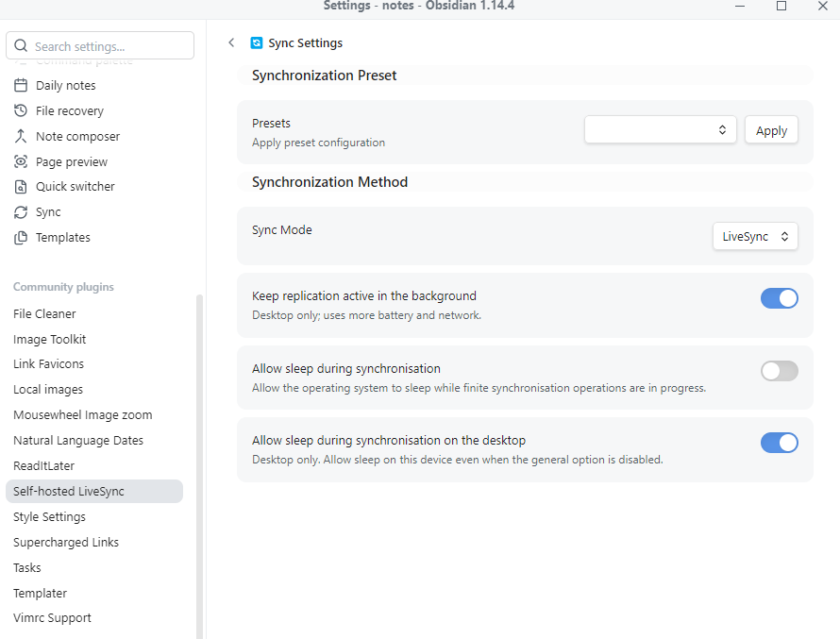Open core Sync settings

tap(94, 212)
